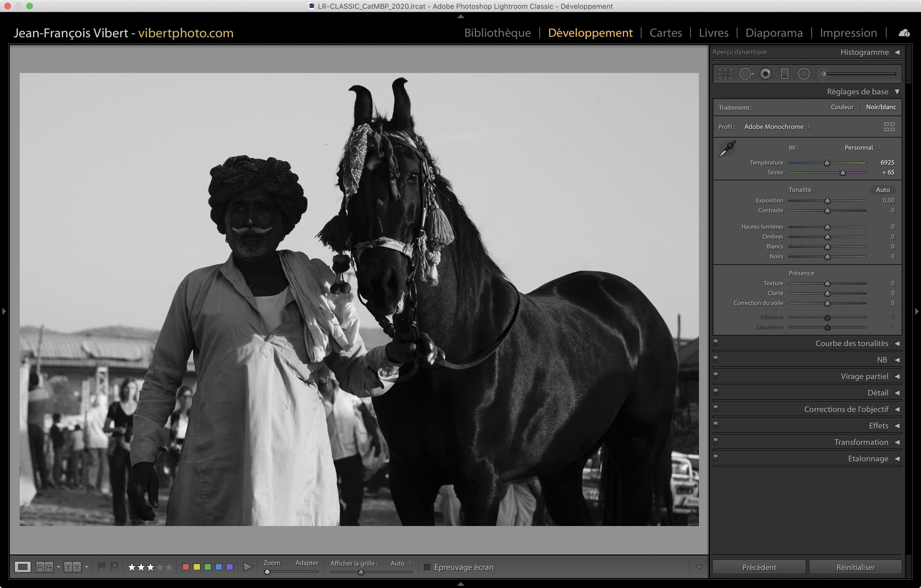This screenshot has width=921, height=588.
Task: Click the Réinitialiser button
Action: tap(855, 567)
